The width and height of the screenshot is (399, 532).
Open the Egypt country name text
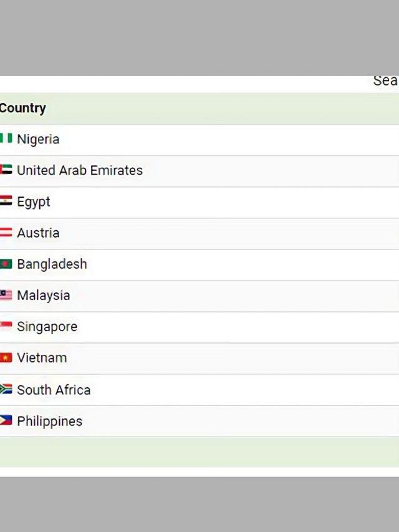[x=34, y=201]
